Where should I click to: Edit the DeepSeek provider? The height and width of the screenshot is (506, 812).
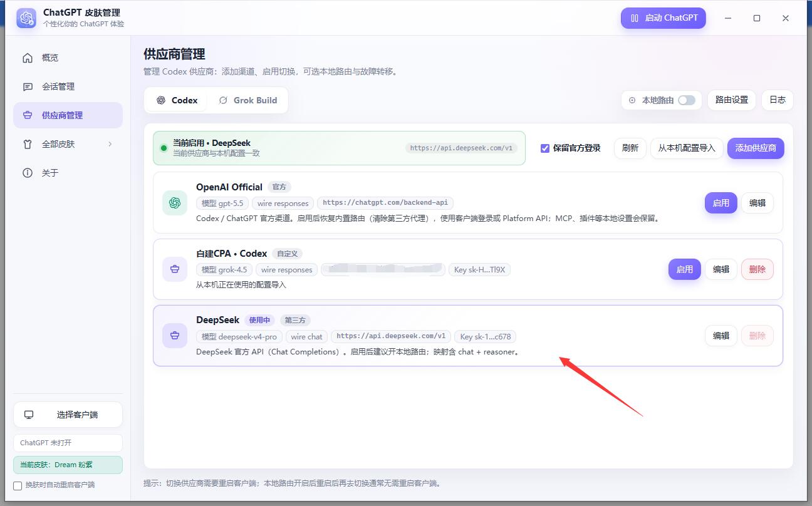click(x=721, y=336)
